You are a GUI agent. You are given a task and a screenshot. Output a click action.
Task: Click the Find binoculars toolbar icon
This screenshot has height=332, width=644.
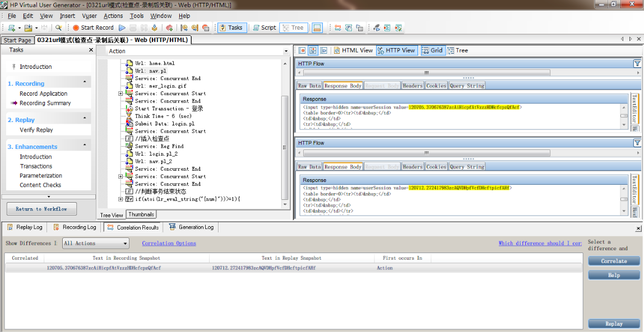coord(59,28)
